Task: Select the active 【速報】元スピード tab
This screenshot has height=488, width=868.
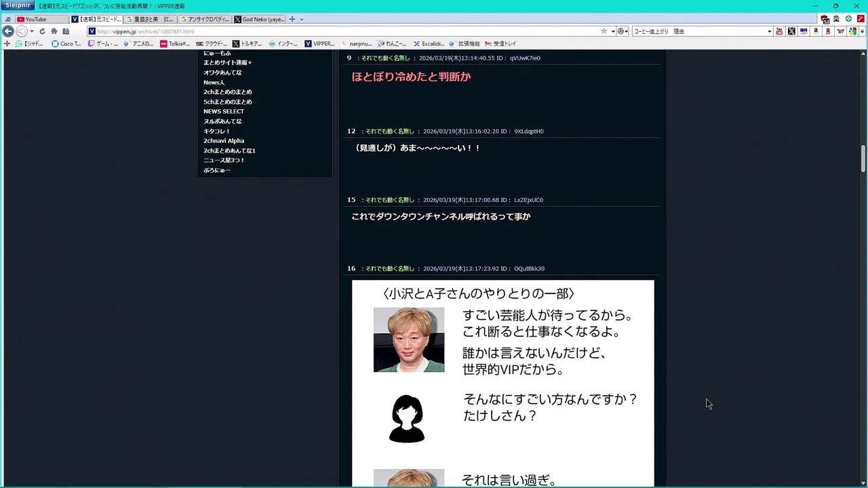Action: [96, 19]
